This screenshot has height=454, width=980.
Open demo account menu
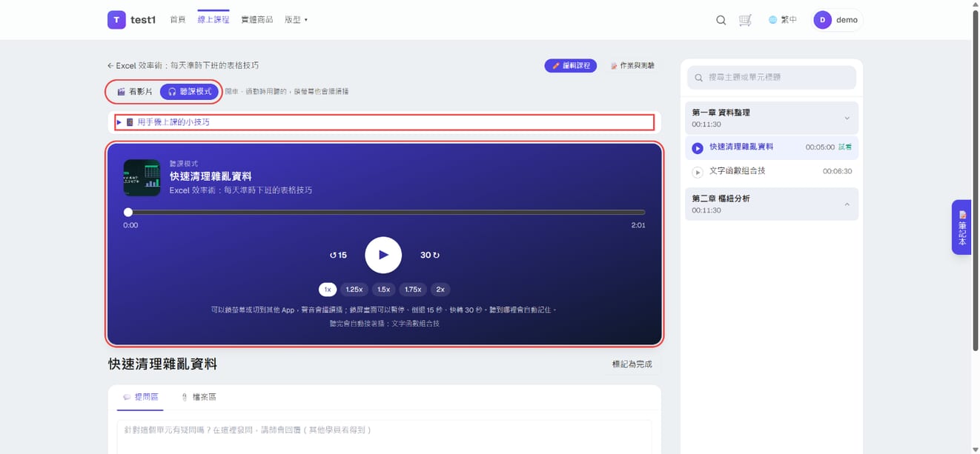coord(838,20)
